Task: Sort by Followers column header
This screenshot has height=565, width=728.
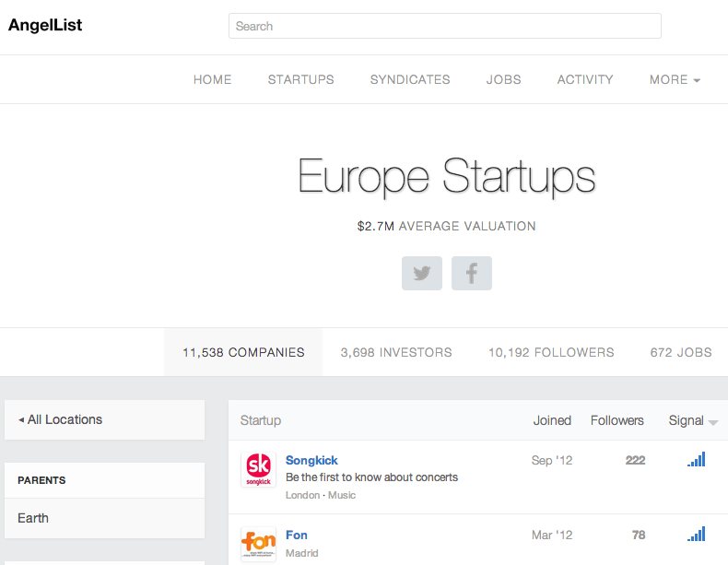Action: click(x=617, y=420)
